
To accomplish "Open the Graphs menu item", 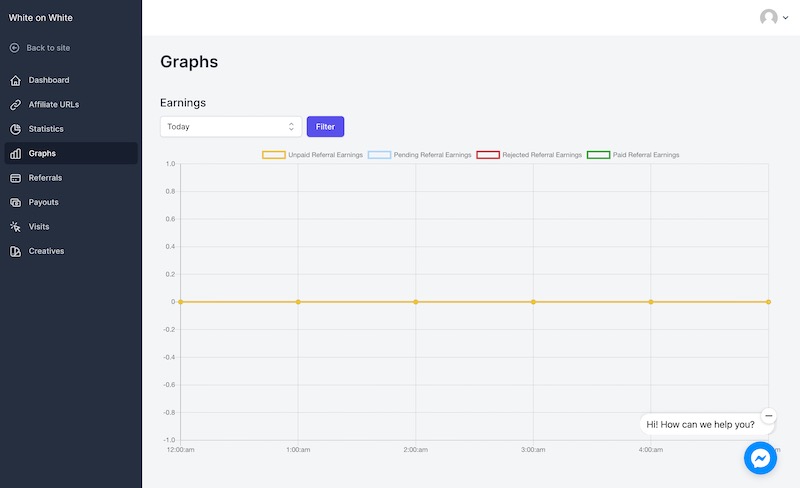I will (42, 153).
